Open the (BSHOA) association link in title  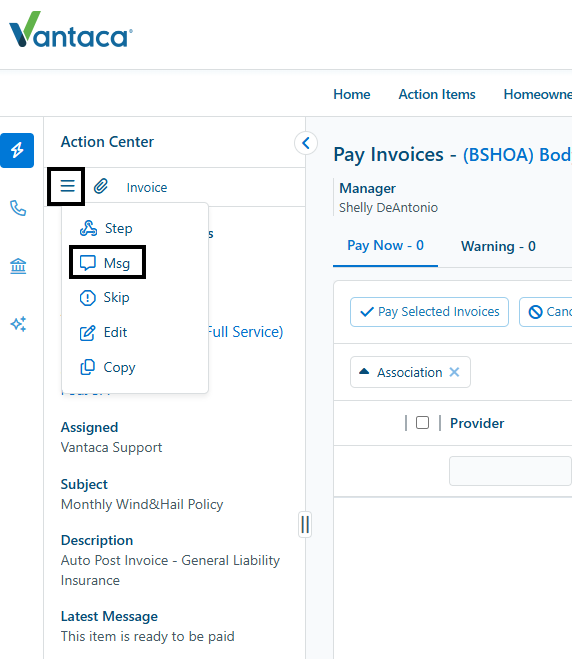(517, 155)
